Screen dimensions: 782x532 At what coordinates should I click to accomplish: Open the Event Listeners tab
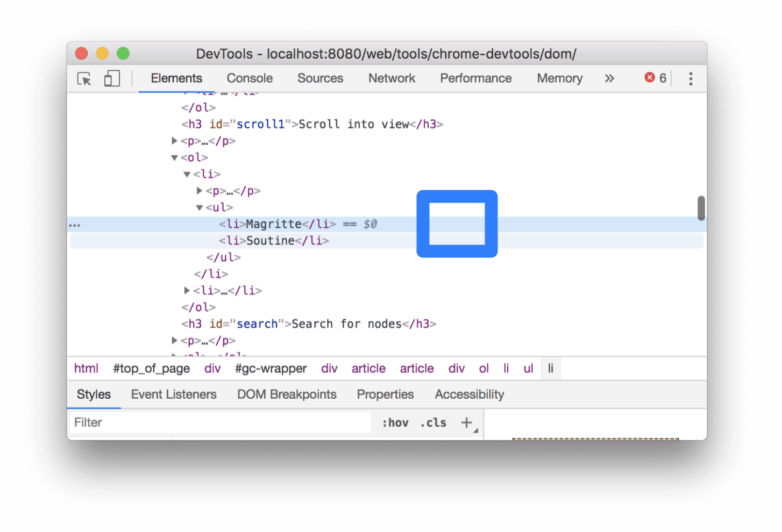pos(173,394)
